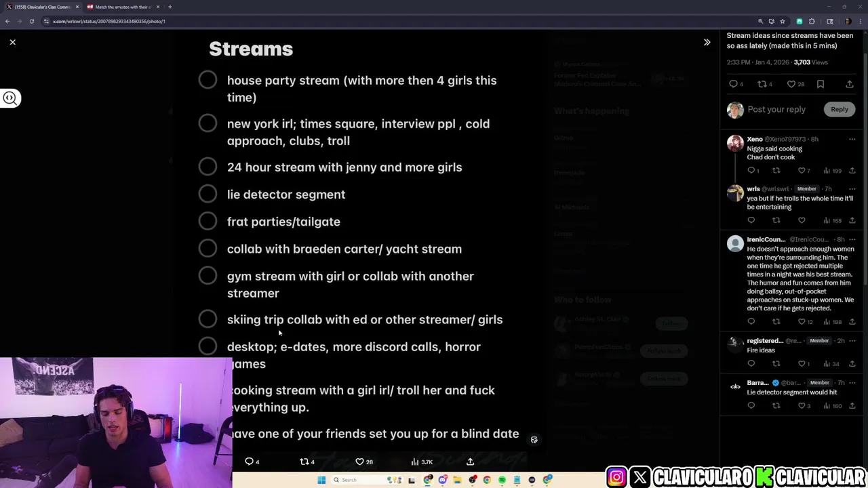Open wrls's profile from the username
Viewport: 868px width, 488px height.
click(753, 189)
